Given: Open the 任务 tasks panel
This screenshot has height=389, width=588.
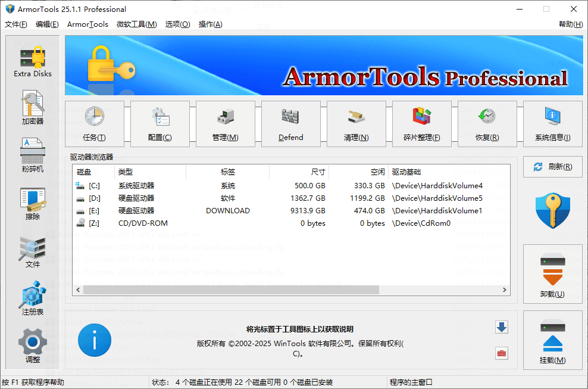Looking at the screenshot, I should tap(94, 123).
